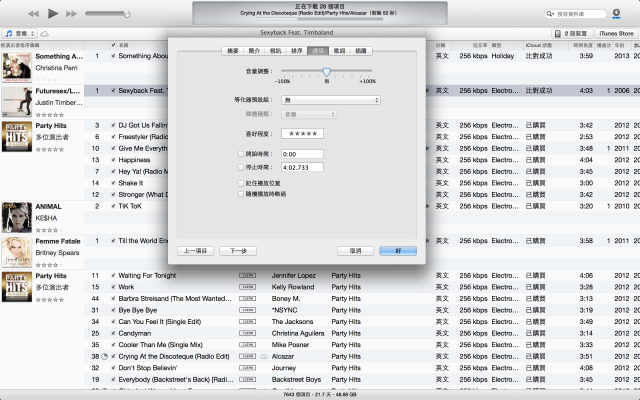This screenshot has width=640, height=400.
Task: Click the 停止時間 field showing 4:02.733
Action: [x=302, y=167]
